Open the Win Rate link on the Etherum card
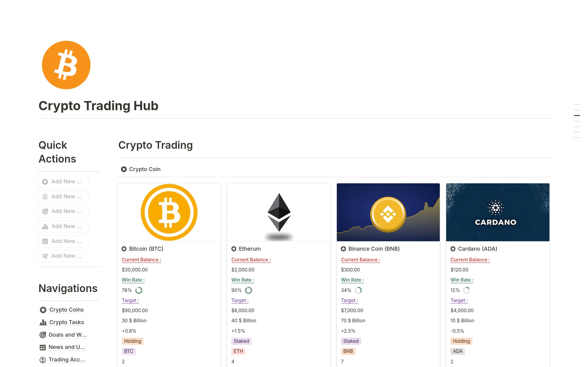 tap(242, 280)
